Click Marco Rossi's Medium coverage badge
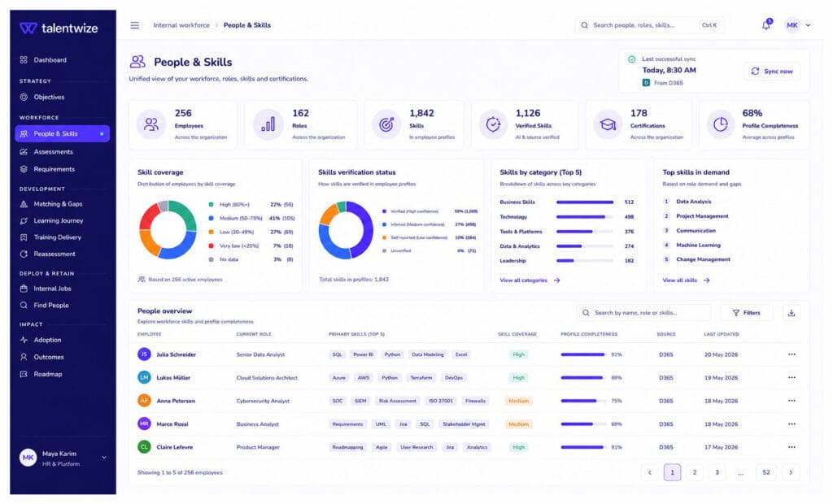 click(x=518, y=424)
